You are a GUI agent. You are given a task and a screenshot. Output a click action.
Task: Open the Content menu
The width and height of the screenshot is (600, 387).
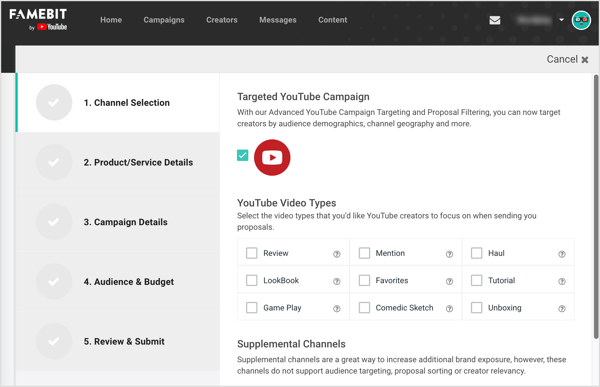coord(333,20)
